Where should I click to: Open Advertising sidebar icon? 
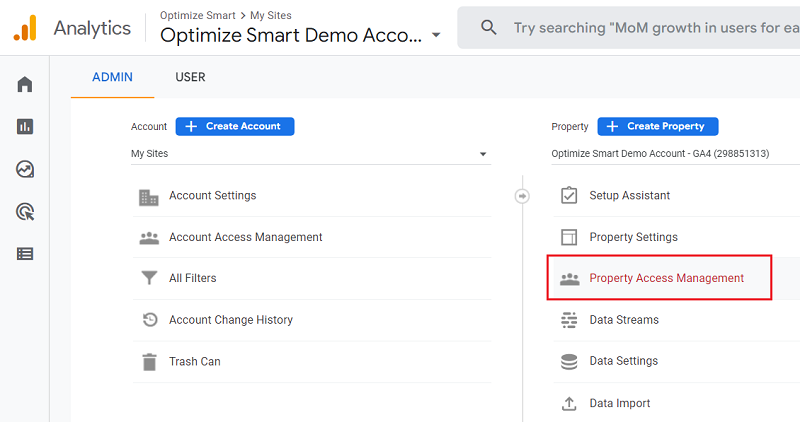(x=25, y=211)
